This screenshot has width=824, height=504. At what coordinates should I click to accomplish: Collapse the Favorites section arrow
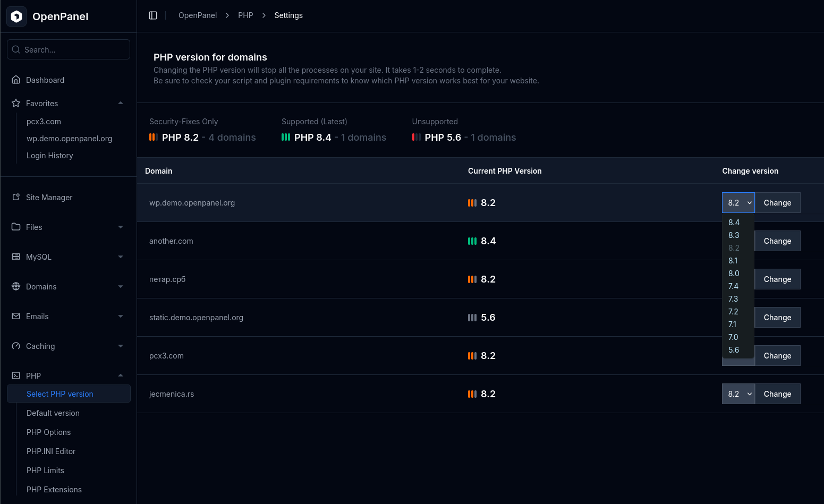121,103
